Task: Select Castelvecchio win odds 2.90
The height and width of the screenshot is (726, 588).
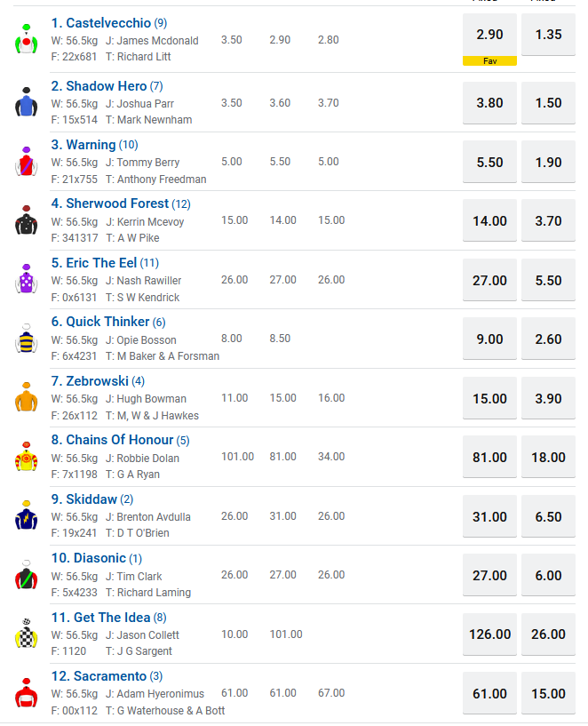Action: click(489, 35)
